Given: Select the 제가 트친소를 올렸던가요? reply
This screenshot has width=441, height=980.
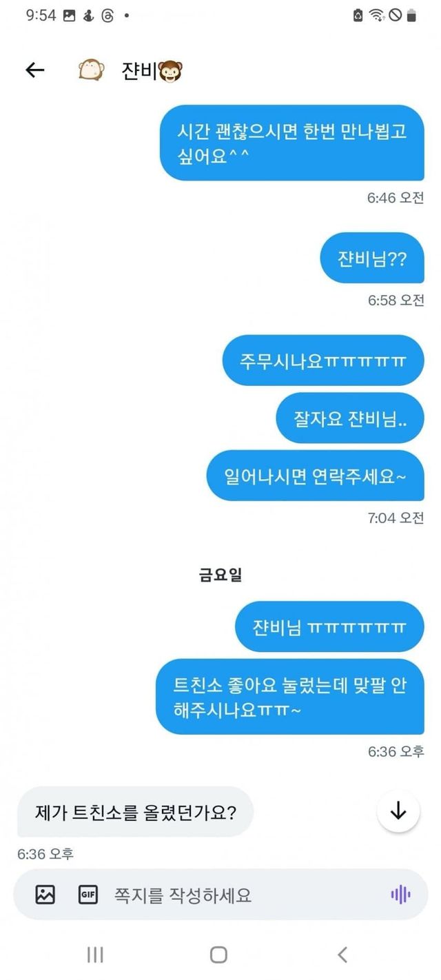Looking at the screenshot, I should pyautogui.click(x=135, y=812).
